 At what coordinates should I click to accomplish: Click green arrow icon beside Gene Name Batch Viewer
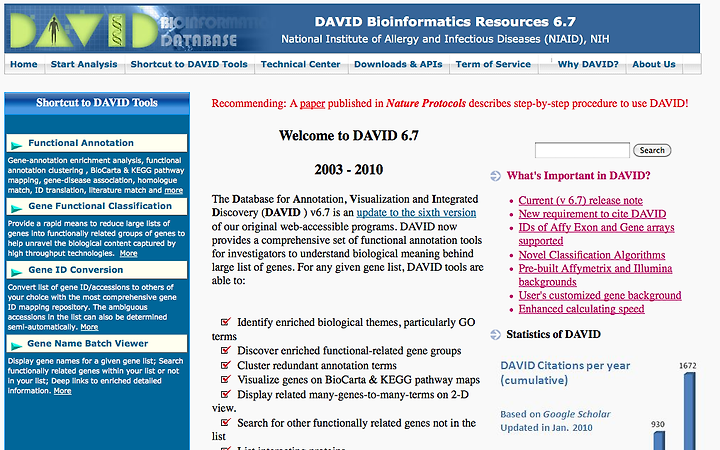point(17,346)
